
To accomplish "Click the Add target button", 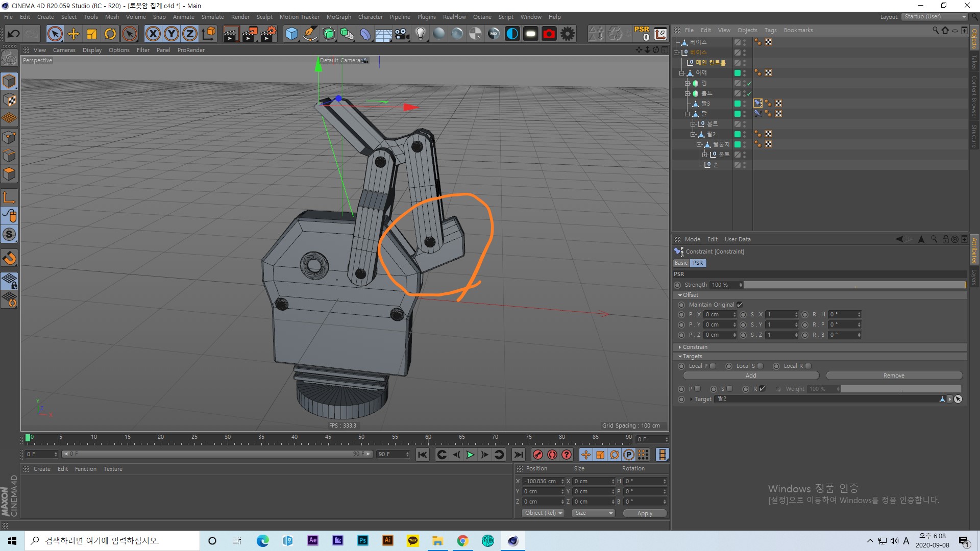I will [x=751, y=375].
